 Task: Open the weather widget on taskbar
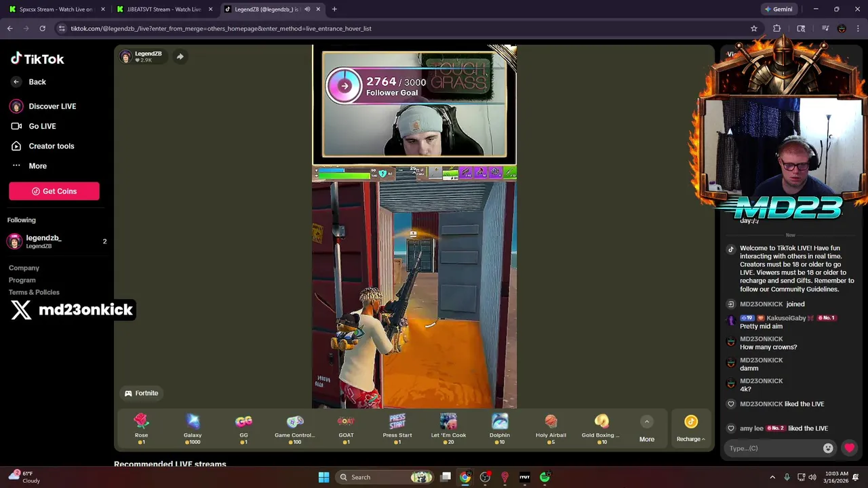click(24, 477)
